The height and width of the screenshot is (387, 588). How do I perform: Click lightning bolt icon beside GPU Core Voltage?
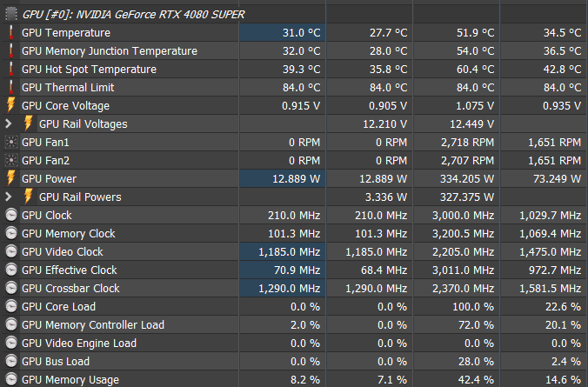click(11, 105)
